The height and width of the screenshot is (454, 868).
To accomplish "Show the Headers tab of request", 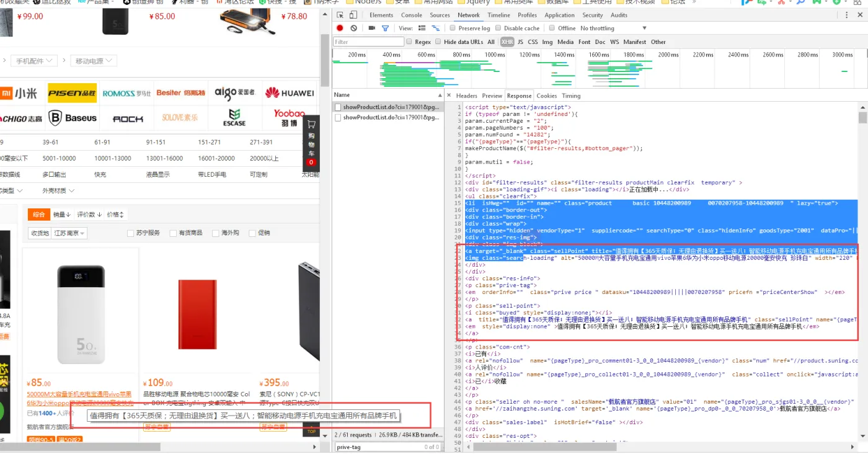I will click(x=467, y=96).
